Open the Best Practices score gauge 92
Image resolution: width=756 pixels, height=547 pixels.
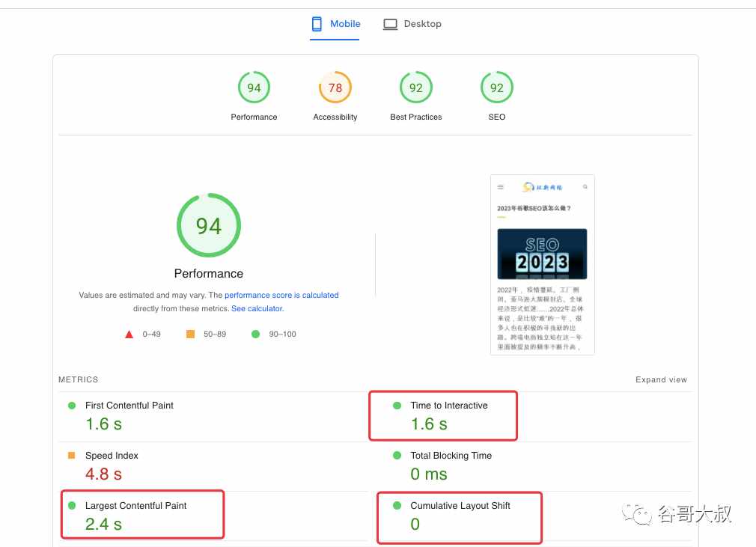click(415, 88)
